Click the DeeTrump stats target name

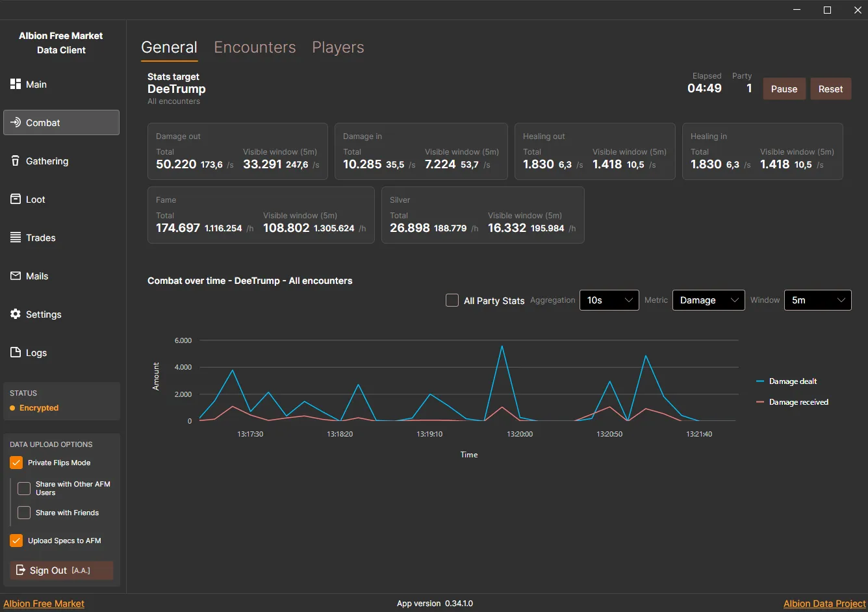177,89
